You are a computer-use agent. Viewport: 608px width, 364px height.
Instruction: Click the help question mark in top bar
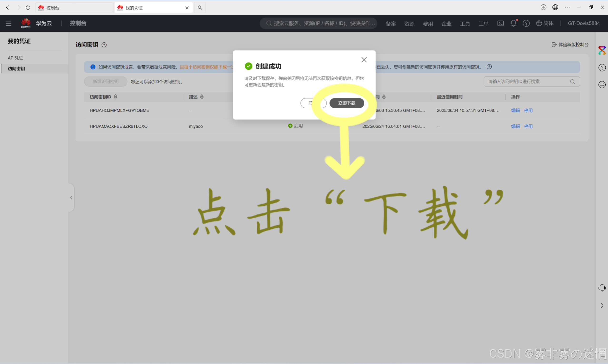tap(526, 23)
